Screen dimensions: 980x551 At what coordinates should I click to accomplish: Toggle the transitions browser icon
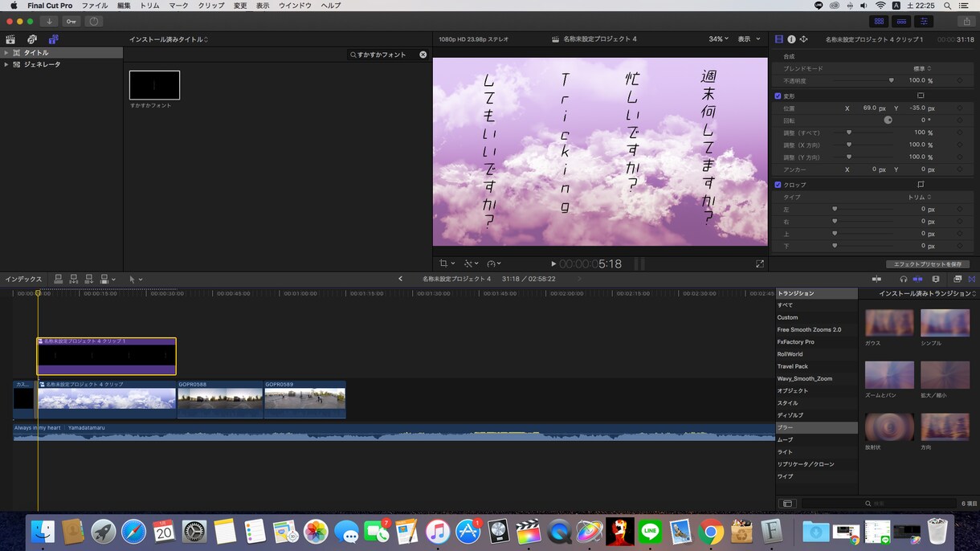pyautogui.click(x=971, y=279)
